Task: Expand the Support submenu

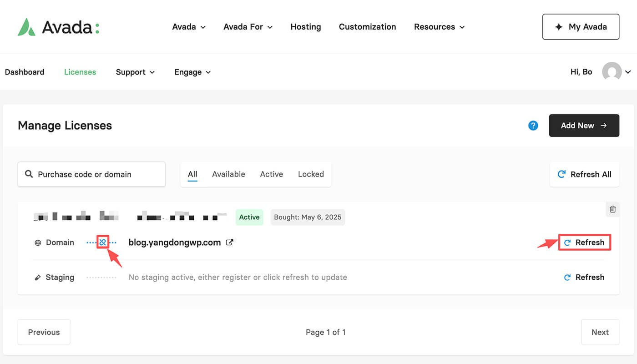Action: (x=135, y=72)
